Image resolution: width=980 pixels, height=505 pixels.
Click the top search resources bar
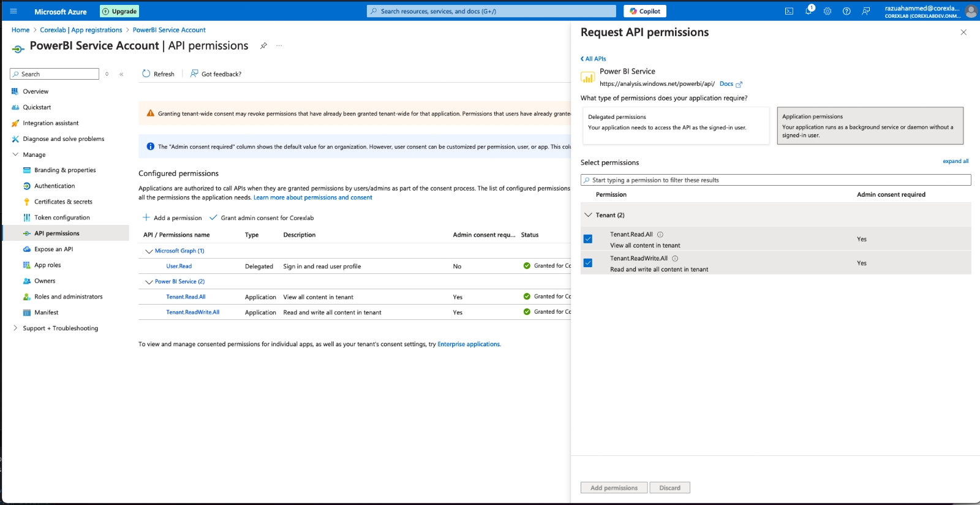491,11
